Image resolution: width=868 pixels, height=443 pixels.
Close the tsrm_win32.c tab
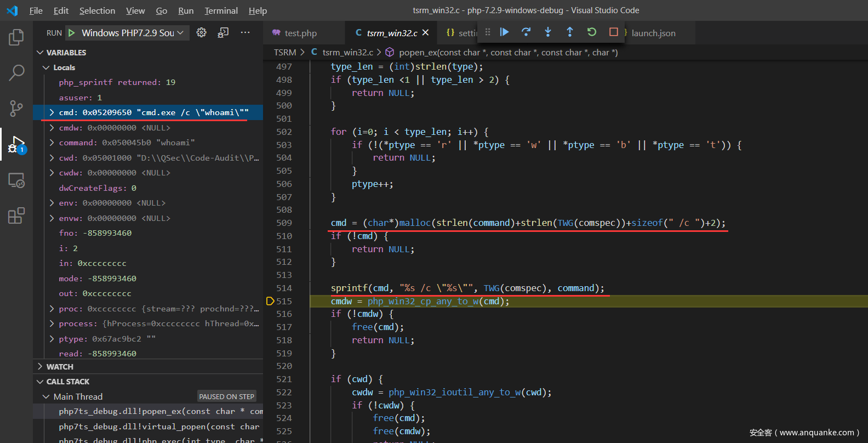(x=425, y=33)
